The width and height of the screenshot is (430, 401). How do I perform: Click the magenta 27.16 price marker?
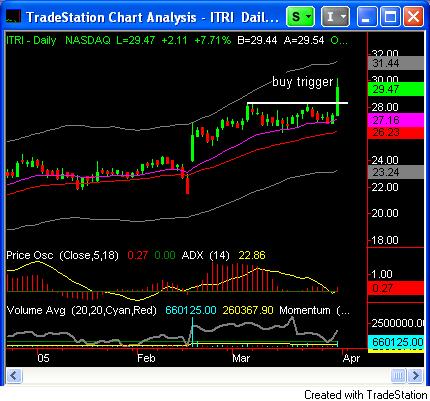pos(396,120)
